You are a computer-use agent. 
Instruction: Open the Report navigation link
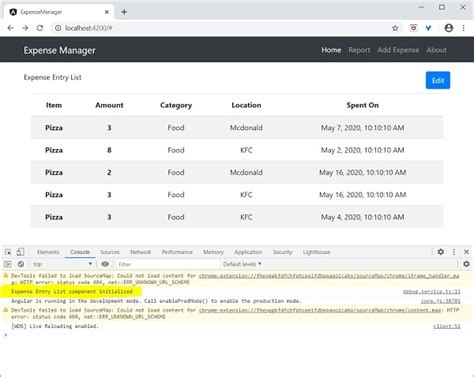click(x=359, y=50)
